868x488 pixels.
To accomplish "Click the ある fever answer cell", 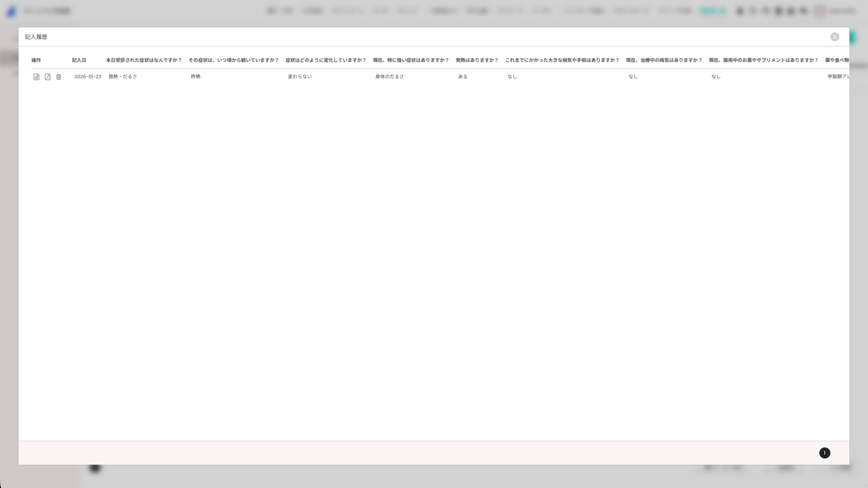I will (x=462, y=77).
